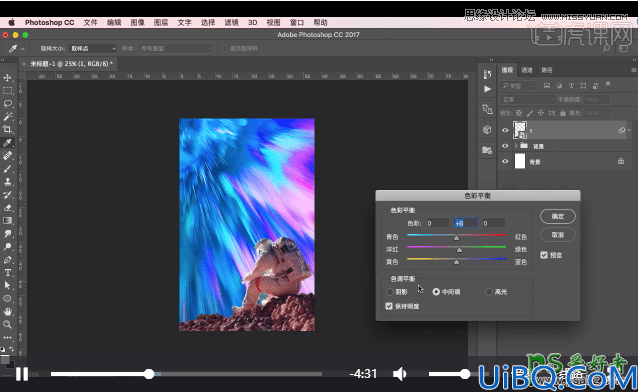Screen dimensions: 638x392
Task: Switch to the 路径 (Paths) tab
Action: click(x=547, y=70)
